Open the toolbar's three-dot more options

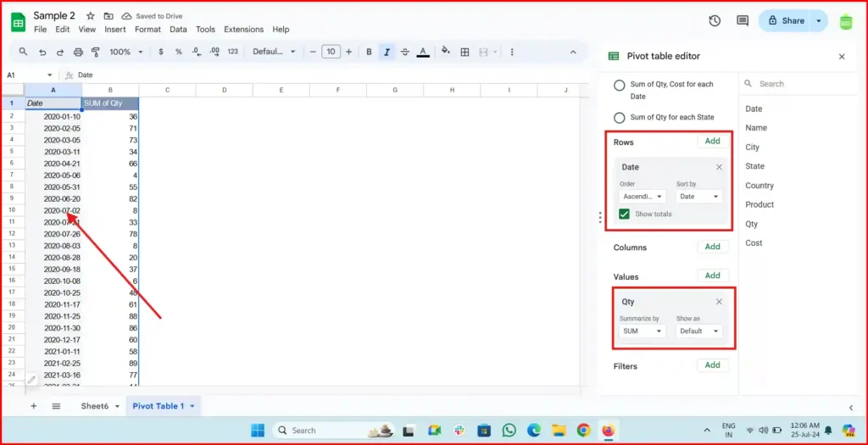pyautogui.click(x=512, y=52)
